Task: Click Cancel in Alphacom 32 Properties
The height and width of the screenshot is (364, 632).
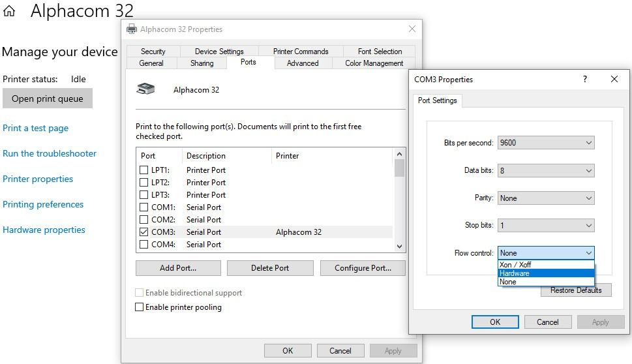Action: coord(340,351)
